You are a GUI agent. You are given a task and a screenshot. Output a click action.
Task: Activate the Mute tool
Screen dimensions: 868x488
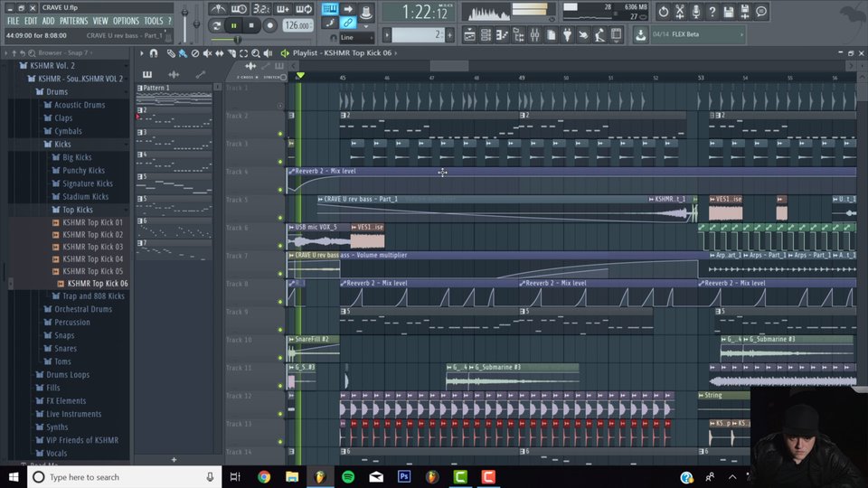[207, 53]
